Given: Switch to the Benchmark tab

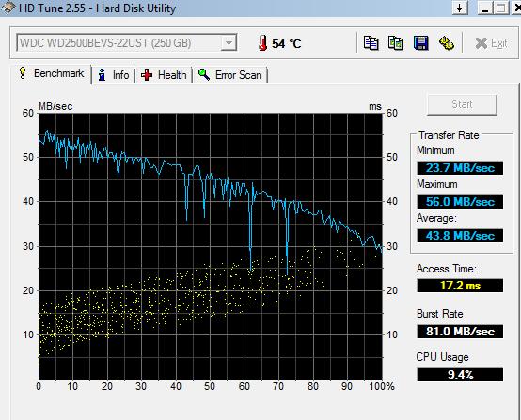Looking at the screenshot, I should [x=52, y=73].
